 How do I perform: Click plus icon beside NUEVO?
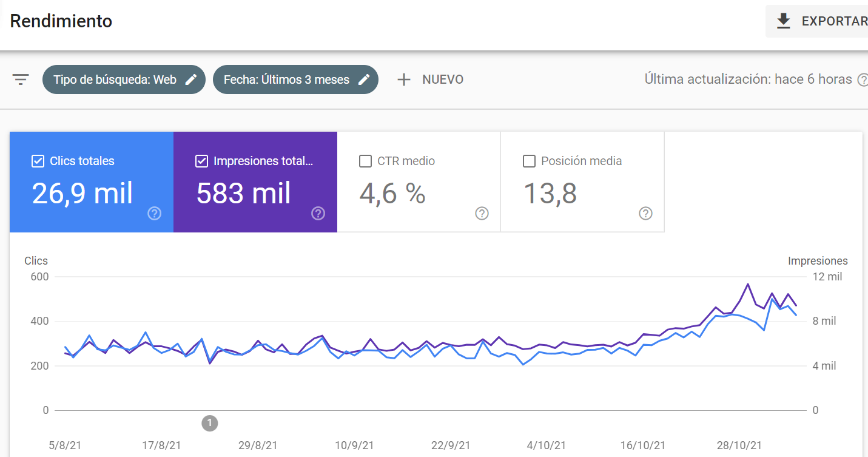[x=404, y=80]
